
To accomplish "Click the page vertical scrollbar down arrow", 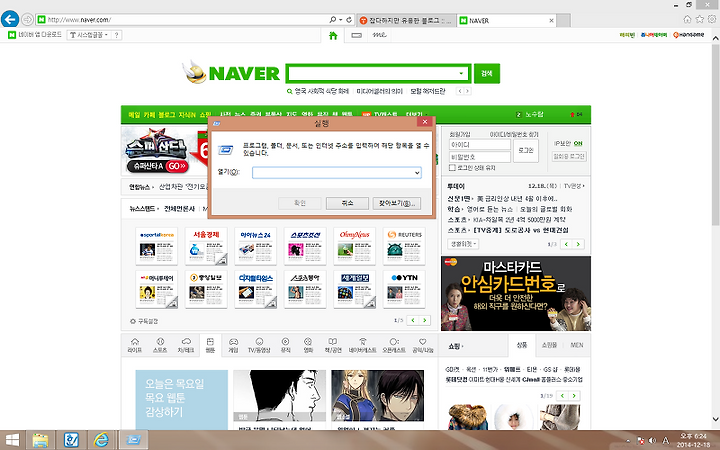I will click(x=715, y=419).
